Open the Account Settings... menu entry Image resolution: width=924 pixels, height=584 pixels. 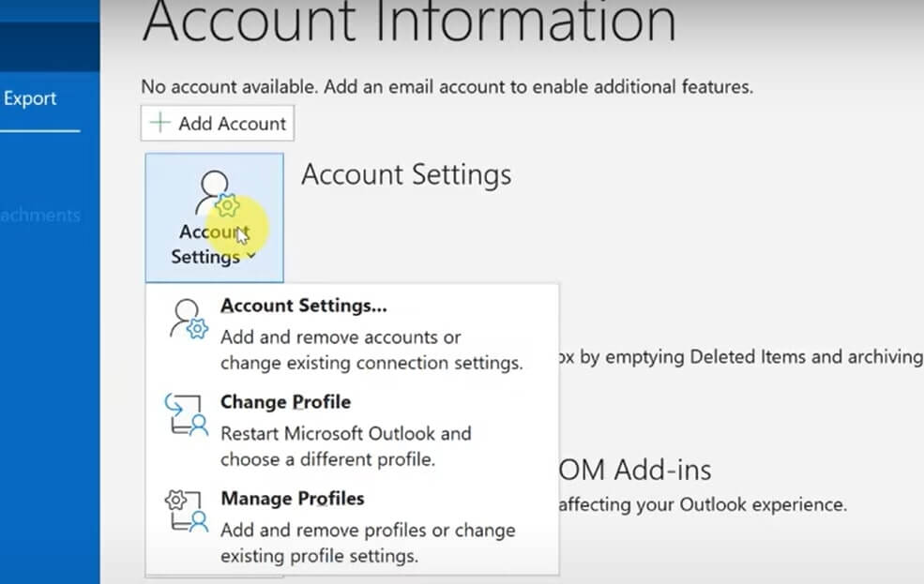(303, 306)
